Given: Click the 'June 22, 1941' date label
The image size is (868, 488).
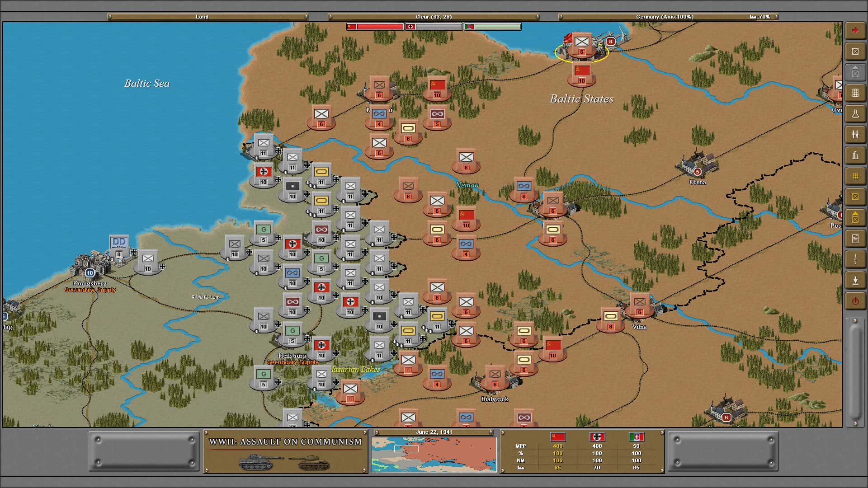Looking at the screenshot, I should click(x=434, y=432).
